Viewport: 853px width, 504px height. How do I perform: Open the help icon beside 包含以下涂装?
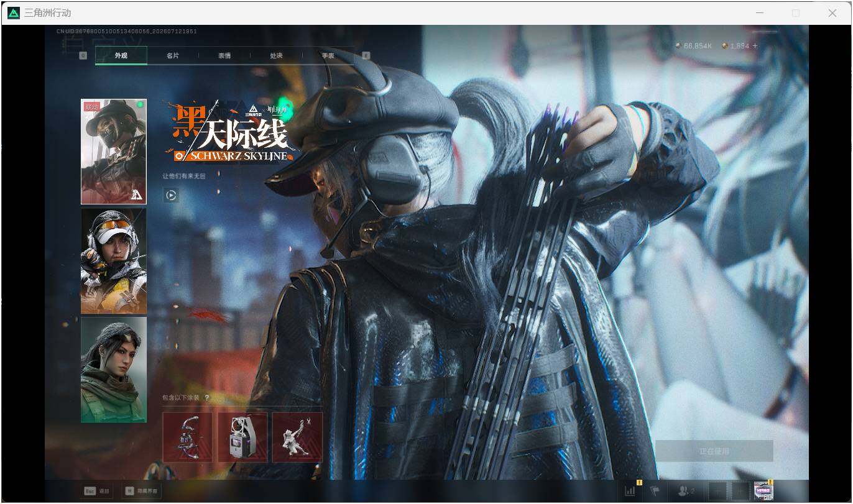tap(206, 398)
